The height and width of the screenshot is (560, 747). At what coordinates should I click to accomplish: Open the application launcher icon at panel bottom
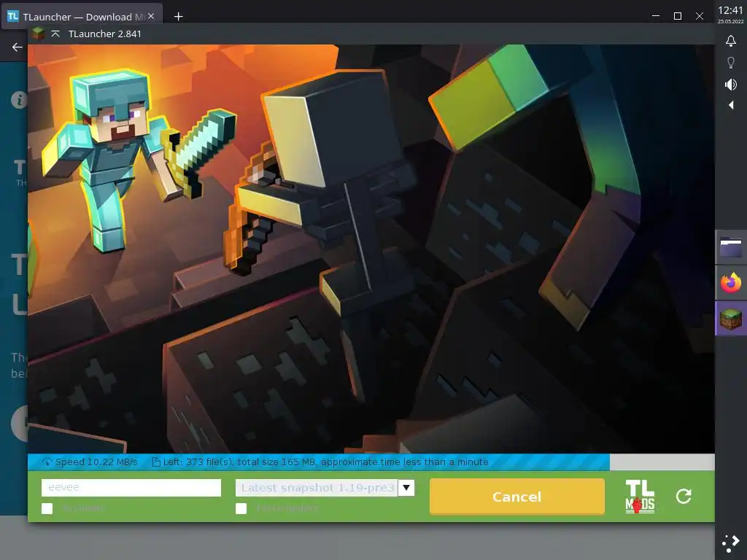point(731,543)
